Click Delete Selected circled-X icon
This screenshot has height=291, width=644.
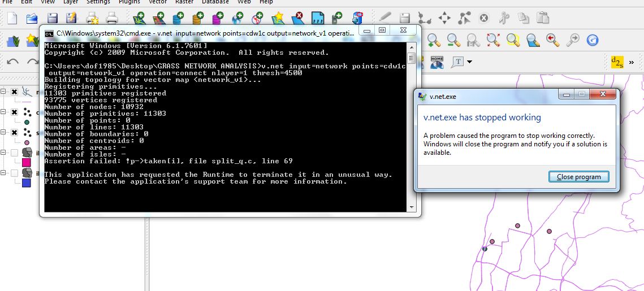click(484, 18)
